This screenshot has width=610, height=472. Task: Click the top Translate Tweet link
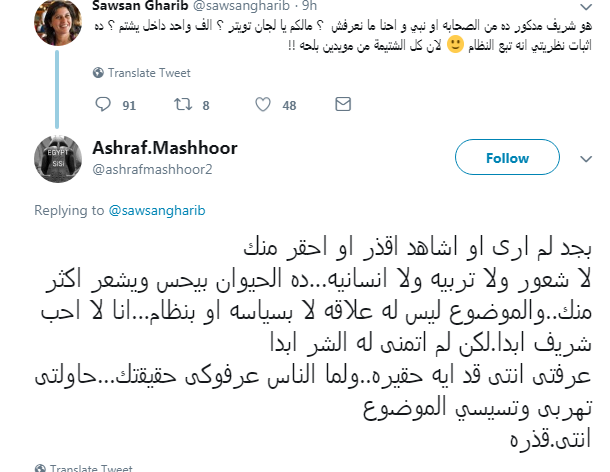[x=142, y=74]
